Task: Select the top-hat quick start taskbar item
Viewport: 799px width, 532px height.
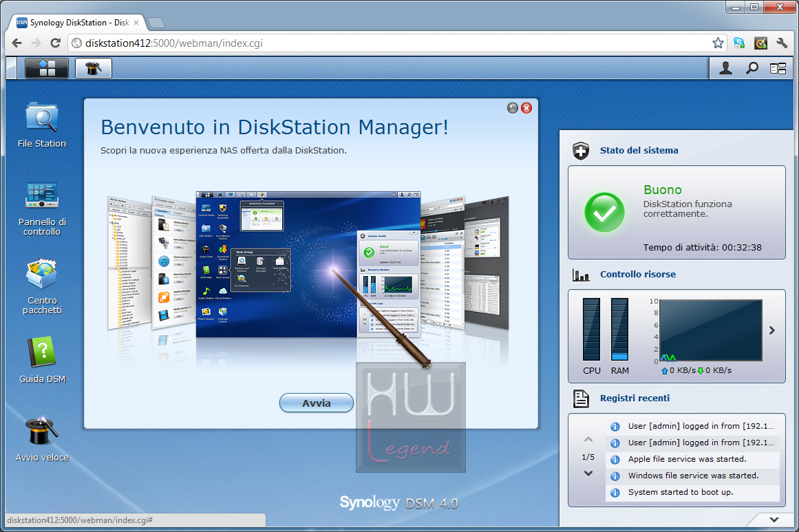Action: point(93,67)
